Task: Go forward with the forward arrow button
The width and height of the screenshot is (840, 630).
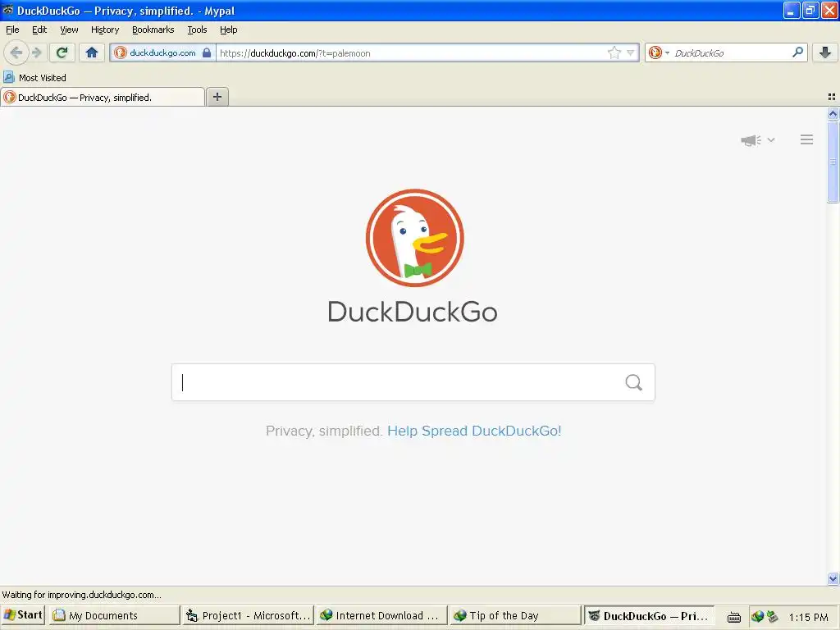Action: (36, 52)
